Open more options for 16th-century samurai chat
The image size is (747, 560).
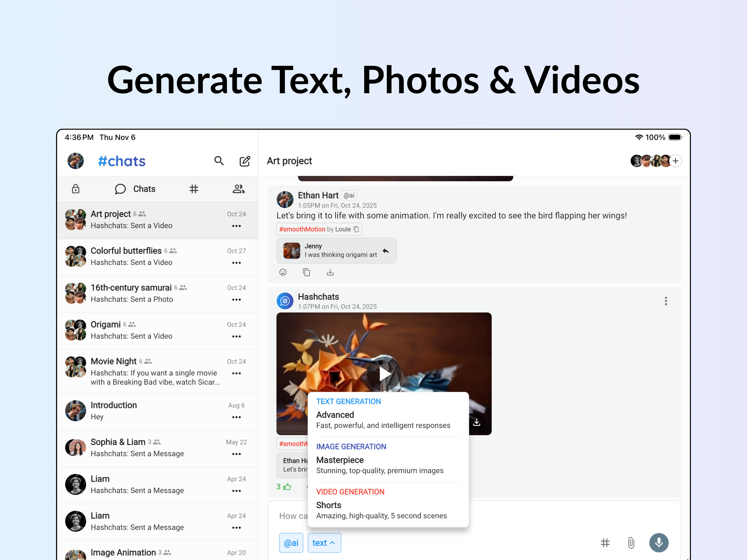pos(237,300)
